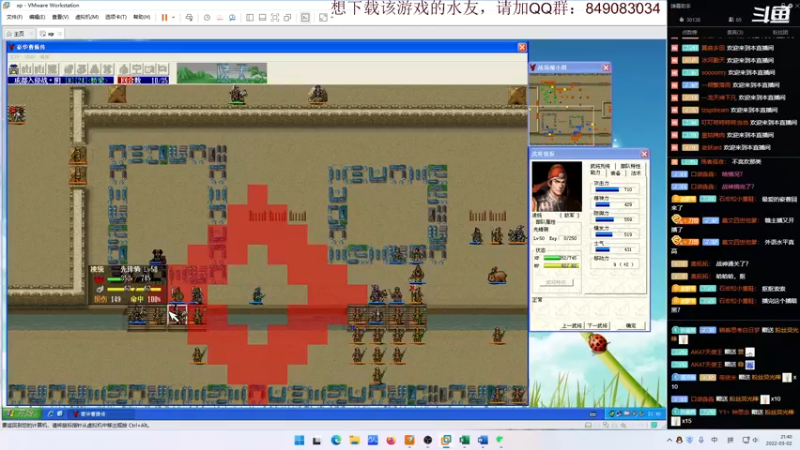Image resolution: width=800 pixels, height=450 pixels.
Task: Click the general's portrait image
Action: click(x=557, y=186)
